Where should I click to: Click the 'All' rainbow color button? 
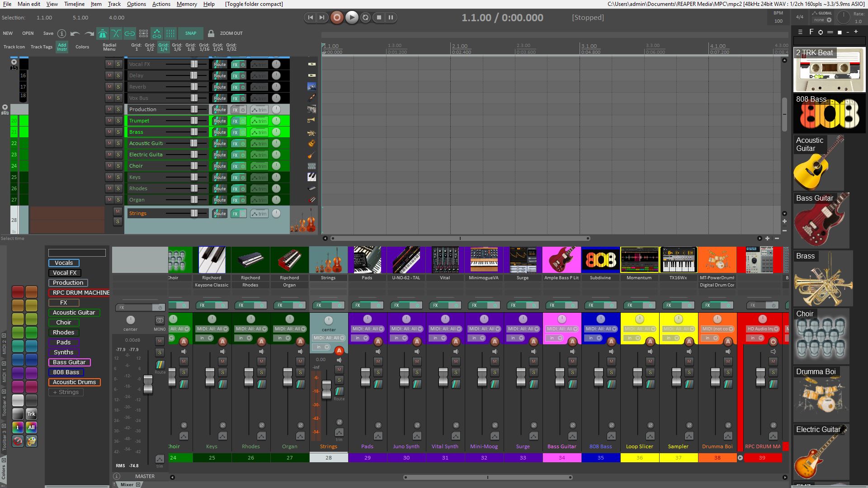click(x=31, y=427)
